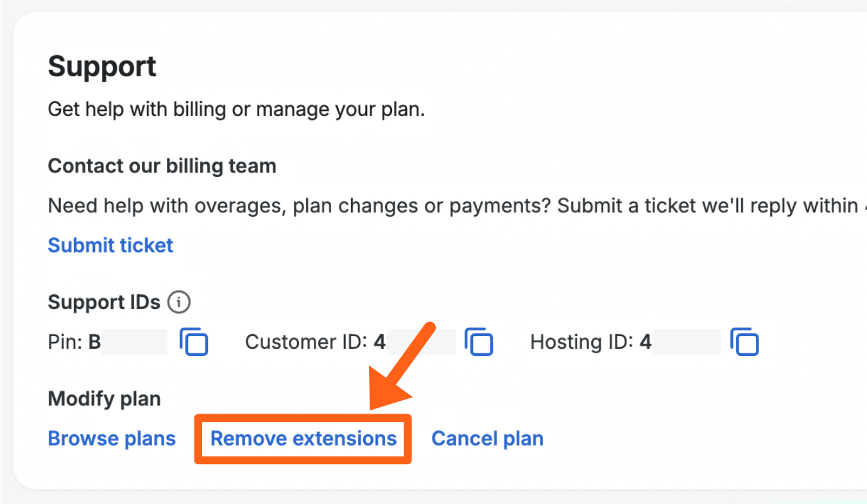
Task: Copy the Customer ID to clipboard
Action: [479, 342]
